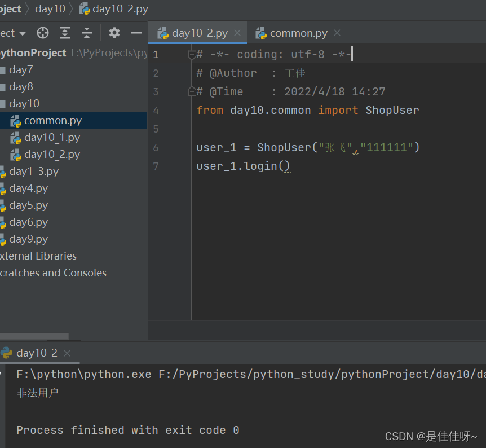Select pythonProject root in project tree
The width and height of the screenshot is (486, 448).
pos(73,53)
